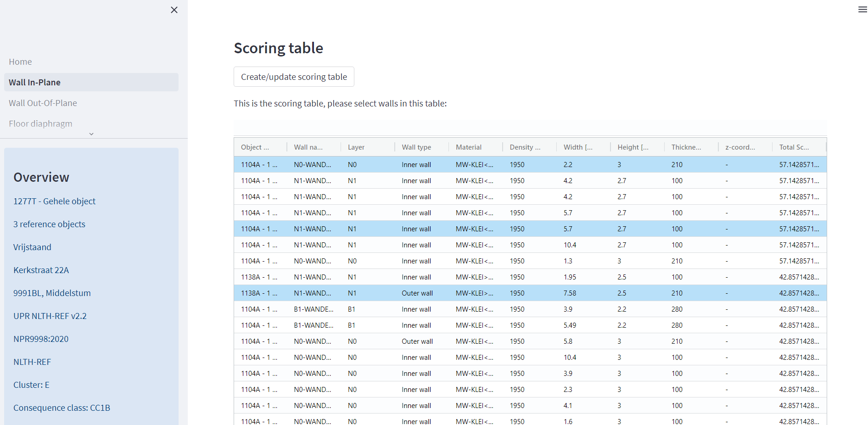Click Create/update scoring table button
Image resolution: width=868 pixels, height=425 pixels.
(x=294, y=77)
